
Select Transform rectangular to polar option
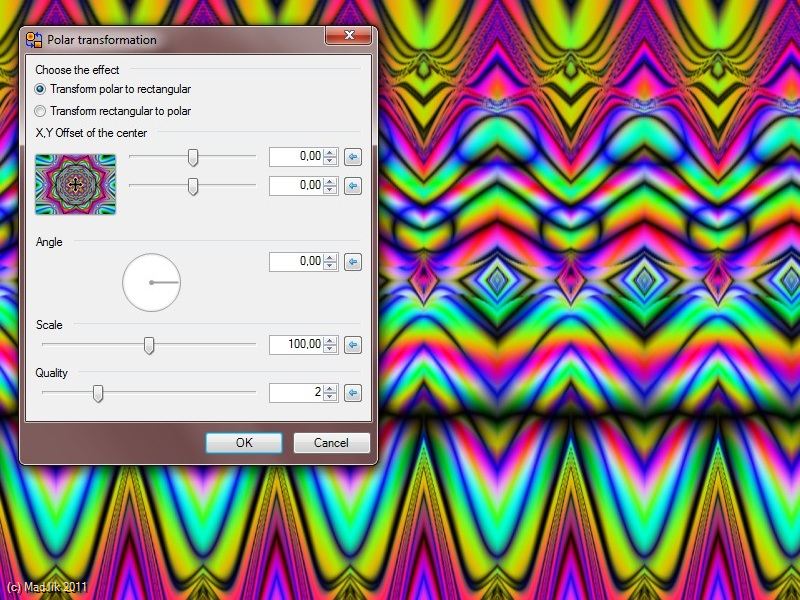pos(113,111)
